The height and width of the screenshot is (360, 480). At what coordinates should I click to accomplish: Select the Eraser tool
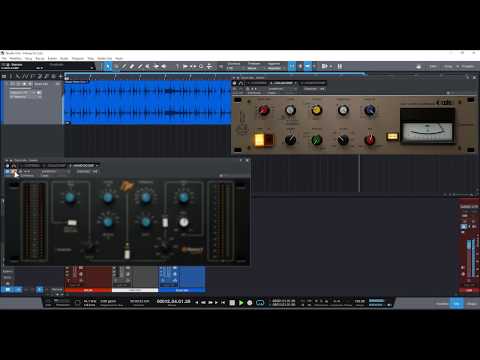[x=132, y=66]
